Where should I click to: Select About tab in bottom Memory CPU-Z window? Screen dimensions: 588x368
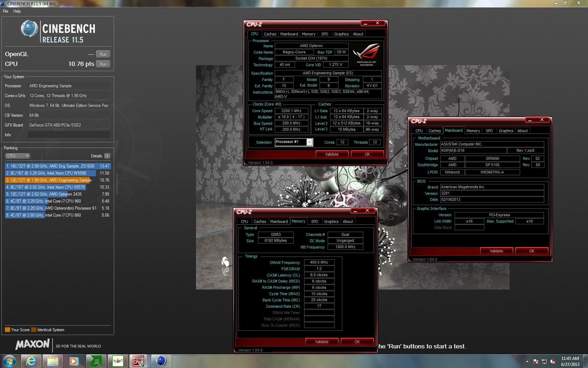click(348, 222)
